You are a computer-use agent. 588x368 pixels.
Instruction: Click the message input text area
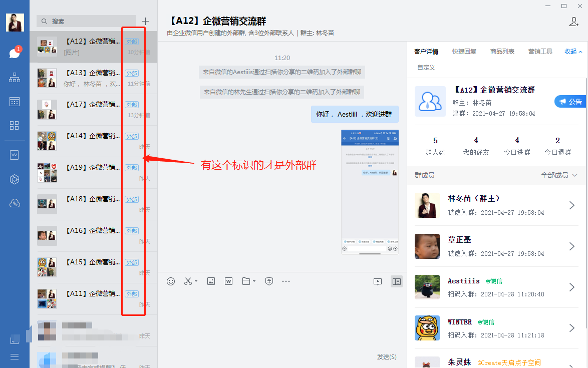282,320
